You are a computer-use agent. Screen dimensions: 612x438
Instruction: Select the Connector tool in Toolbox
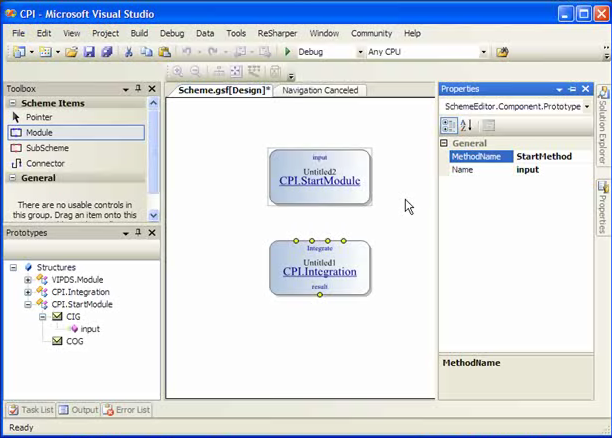click(x=45, y=163)
